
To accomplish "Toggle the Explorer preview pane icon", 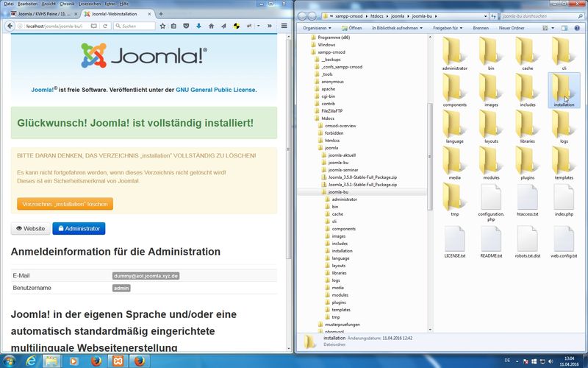I will tap(564, 28).
